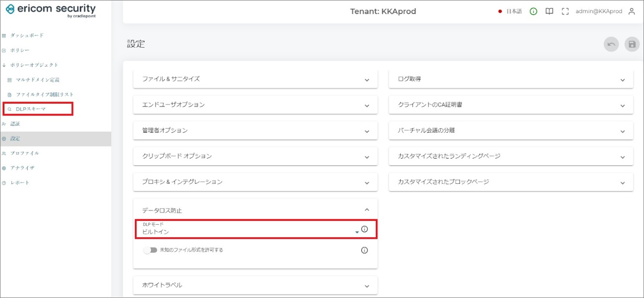
Task: Toggle 未知のファイル形式を許可する switch
Action: pyautogui.click(x=150, y=250)
